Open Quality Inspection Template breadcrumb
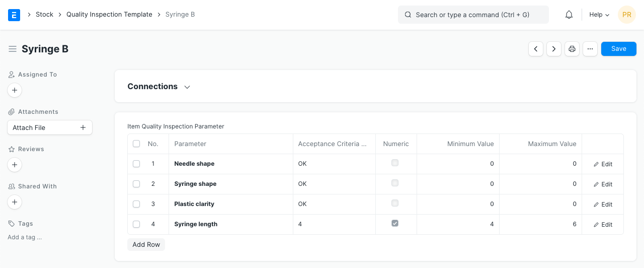Image resolution: width=644 pixels, height=268 pixels. 109,15
